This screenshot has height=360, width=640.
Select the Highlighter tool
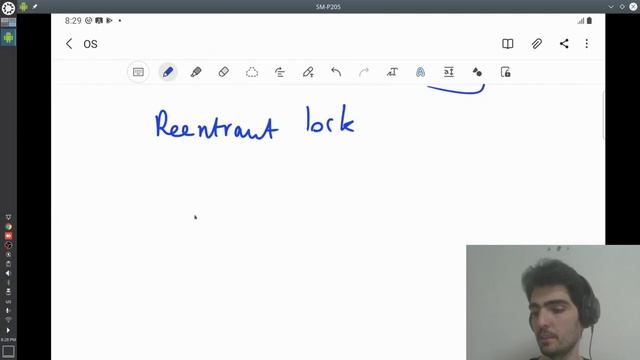pos(196,72)
